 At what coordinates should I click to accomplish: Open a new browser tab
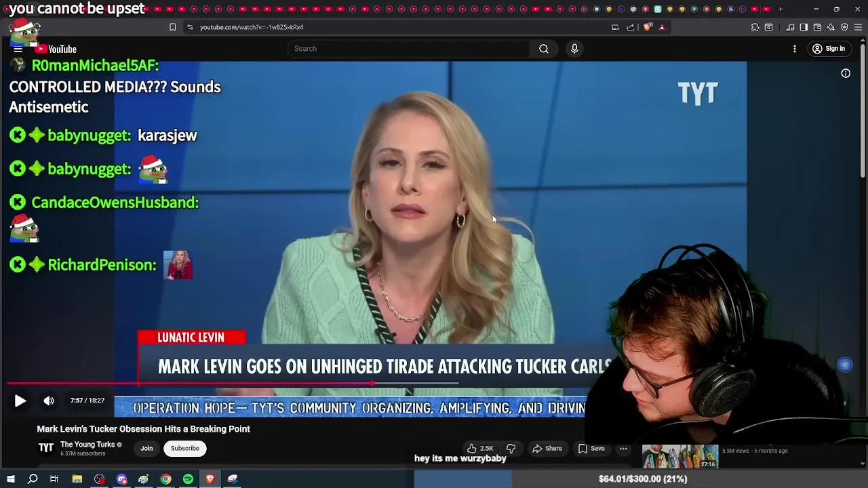[x=781, y=9]
